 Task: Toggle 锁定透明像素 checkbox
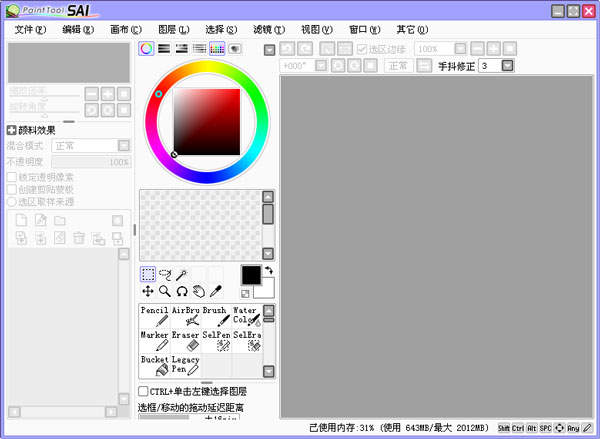click(x=11, y=177)
